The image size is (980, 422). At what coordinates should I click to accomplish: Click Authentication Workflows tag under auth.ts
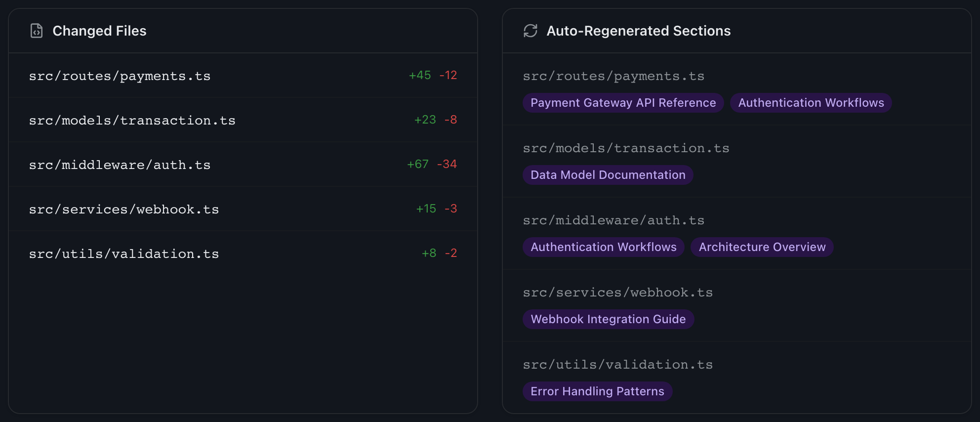coord(603,247)
